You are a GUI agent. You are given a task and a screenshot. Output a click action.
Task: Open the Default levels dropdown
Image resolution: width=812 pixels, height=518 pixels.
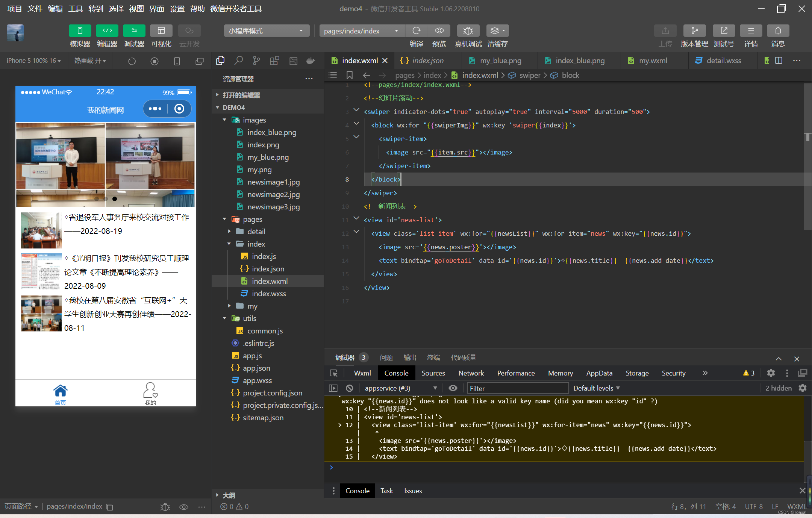[596, 388]
